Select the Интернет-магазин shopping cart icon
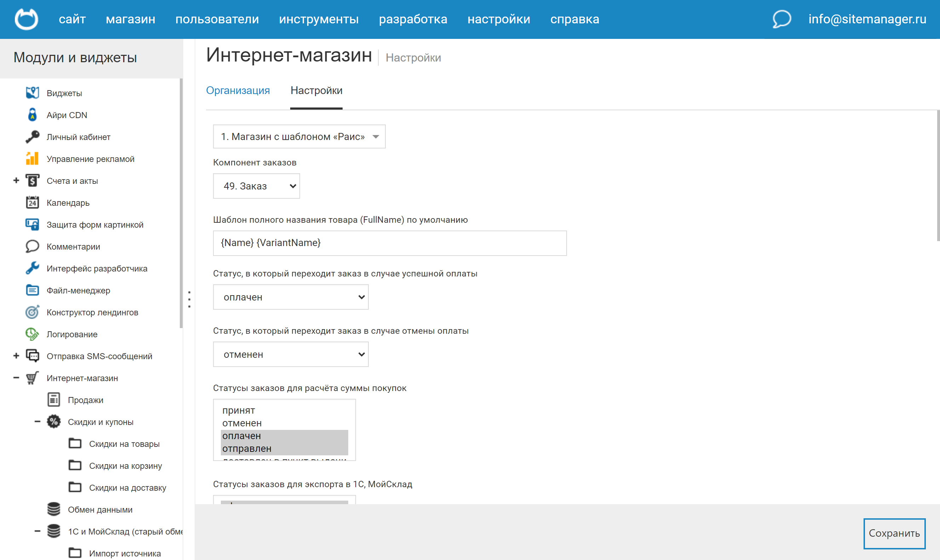This screenshot has width=940, height=560. pyautogui.click(x=33, y=378)
